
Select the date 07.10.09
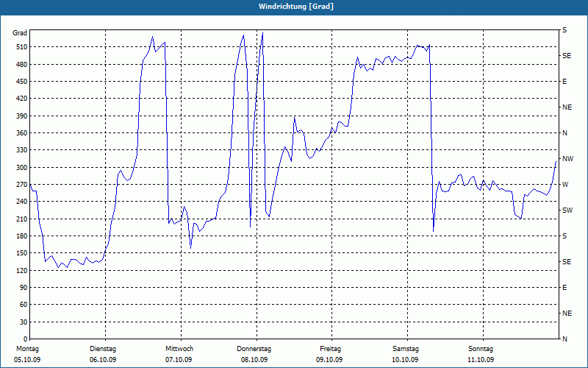point(179,360)
